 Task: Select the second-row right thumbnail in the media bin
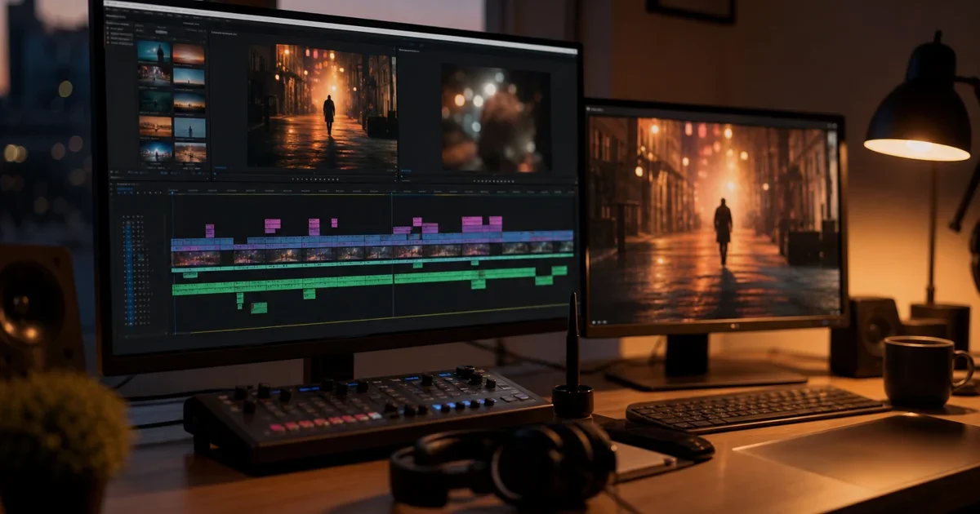click(189, 78)
